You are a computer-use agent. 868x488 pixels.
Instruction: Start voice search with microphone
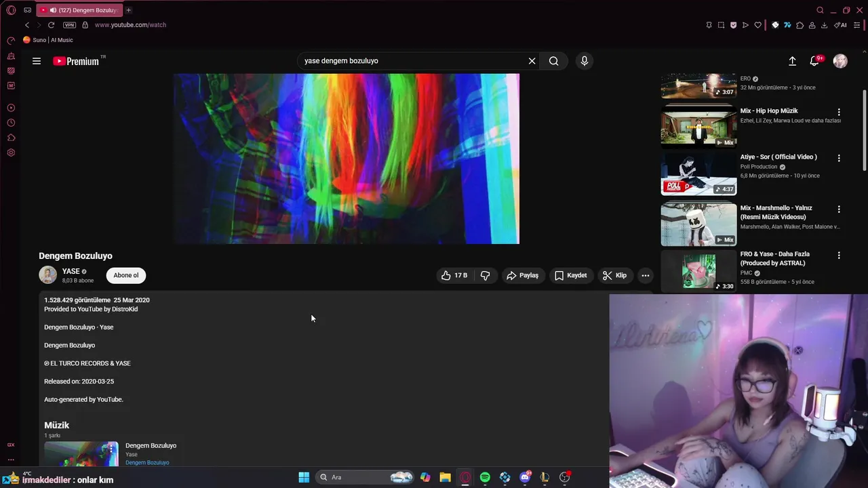pos(585,61)
